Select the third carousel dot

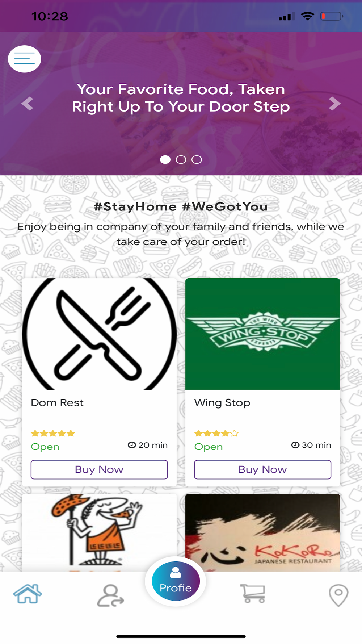pyautogui.click(x=197, y=159)
